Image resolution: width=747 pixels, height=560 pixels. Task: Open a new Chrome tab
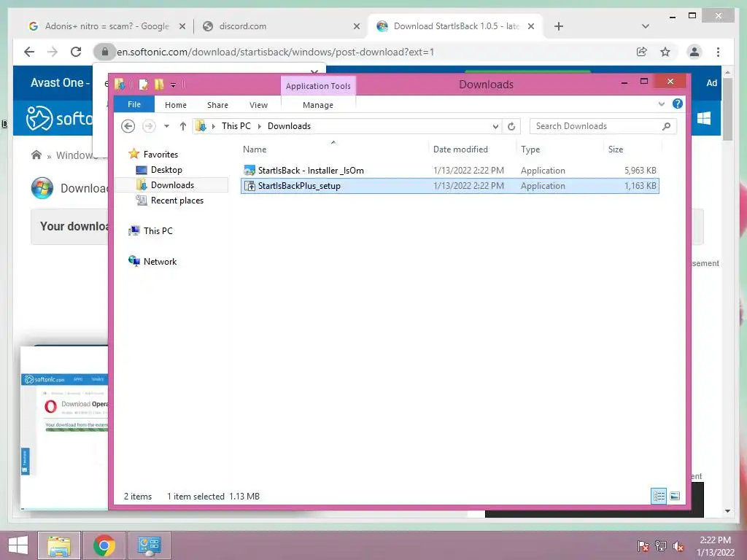point(559,26)
